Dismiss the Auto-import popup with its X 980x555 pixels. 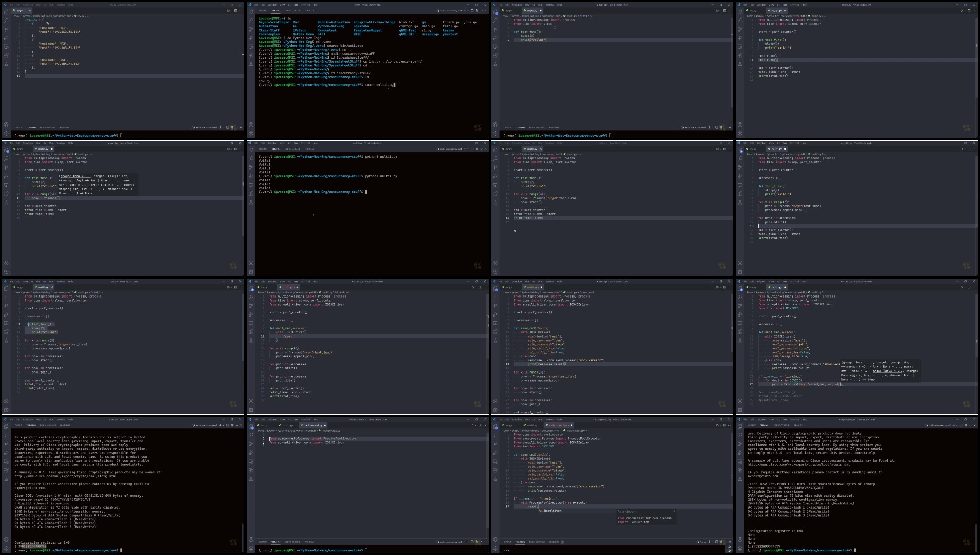pos(674,511)
